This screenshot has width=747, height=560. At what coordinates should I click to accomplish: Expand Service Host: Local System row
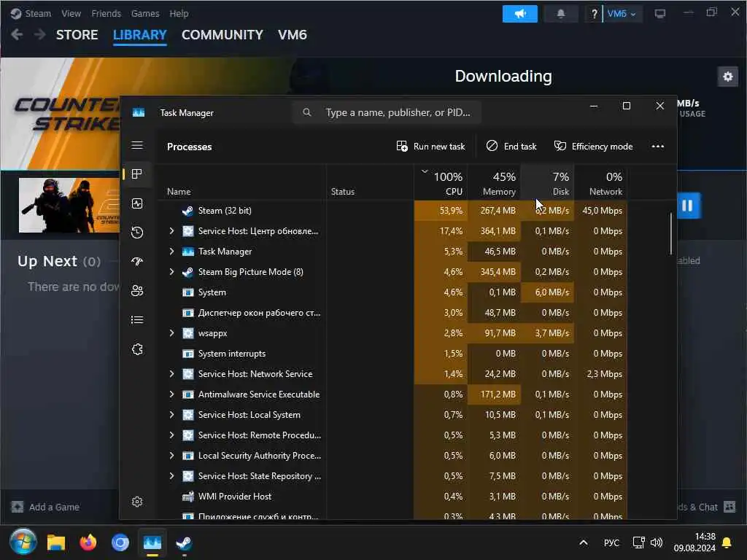point(171,415)
